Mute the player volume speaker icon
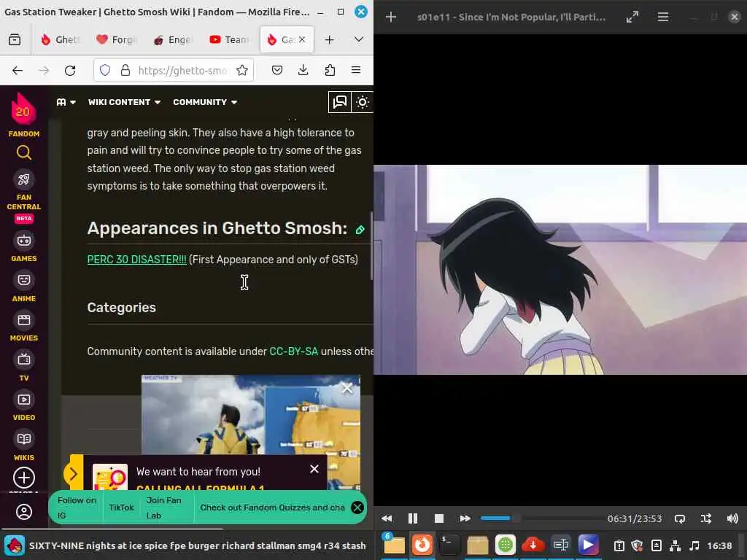 (x=732, y=518)
